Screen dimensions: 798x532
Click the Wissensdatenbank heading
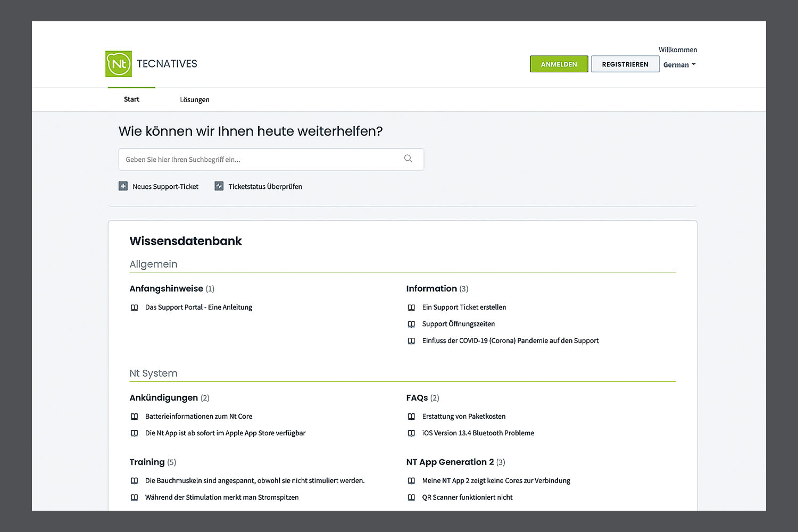[186, 241]
